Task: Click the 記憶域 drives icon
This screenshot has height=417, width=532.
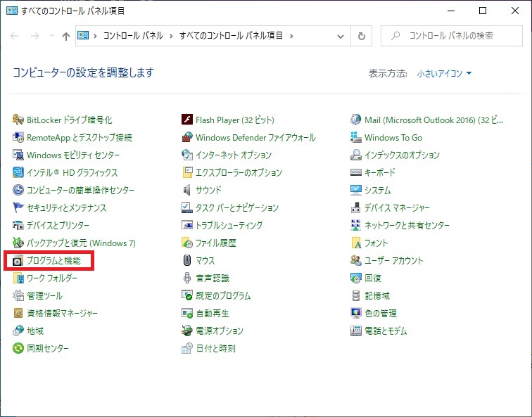Action: pos(355,295)
